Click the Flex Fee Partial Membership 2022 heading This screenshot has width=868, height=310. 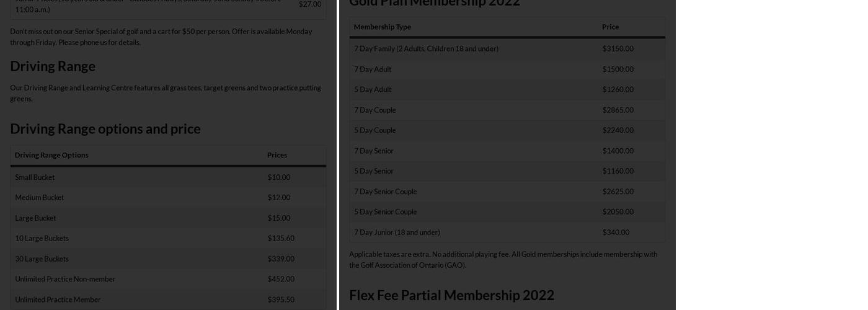pos(451,294)
